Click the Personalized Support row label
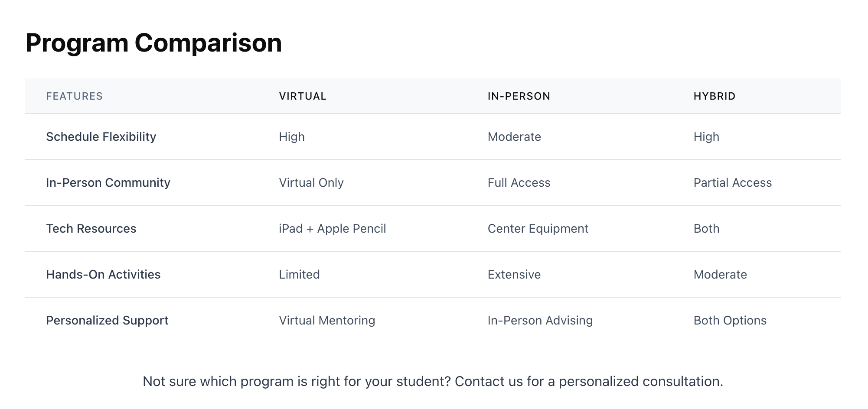This screenshot has height=409, width=868. tap(107, 321)
